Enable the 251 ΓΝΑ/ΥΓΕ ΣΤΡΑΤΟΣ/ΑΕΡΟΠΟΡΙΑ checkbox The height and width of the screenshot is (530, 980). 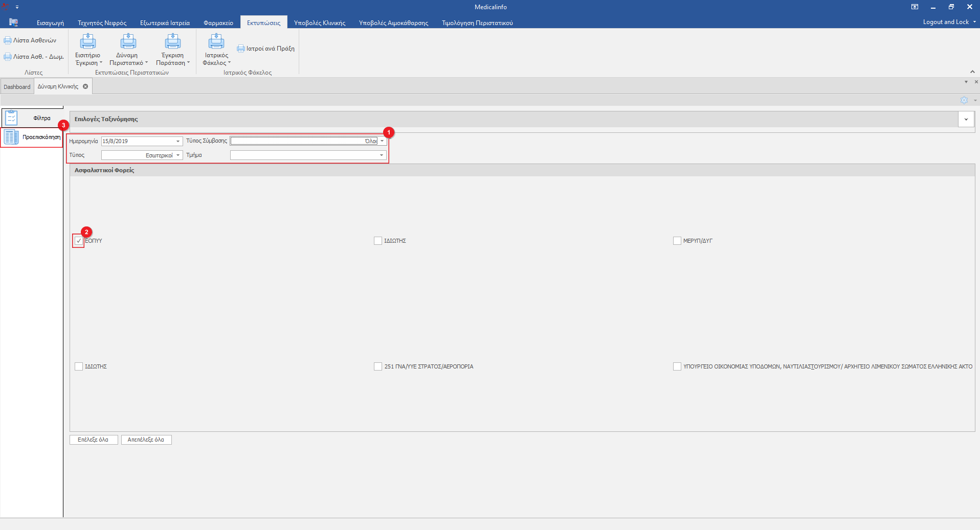[378, 366]
